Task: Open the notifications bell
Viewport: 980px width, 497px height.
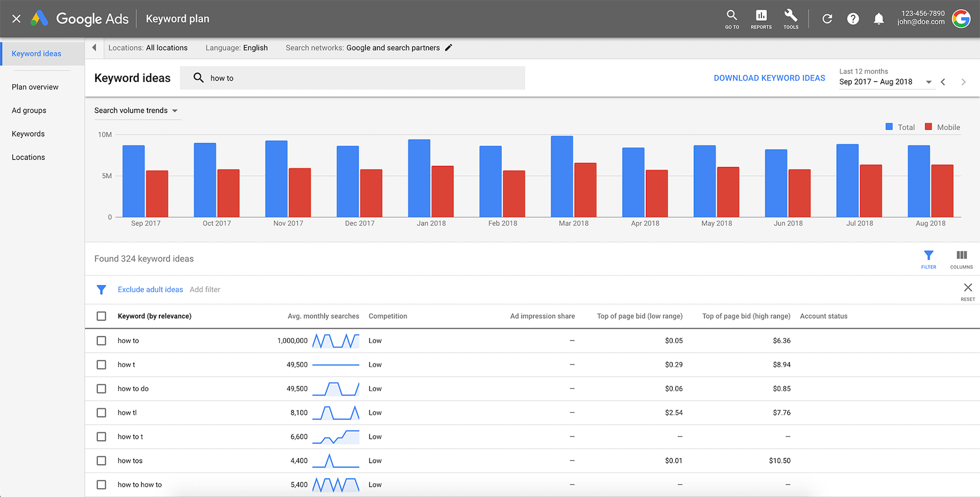Action: point(879,19)
